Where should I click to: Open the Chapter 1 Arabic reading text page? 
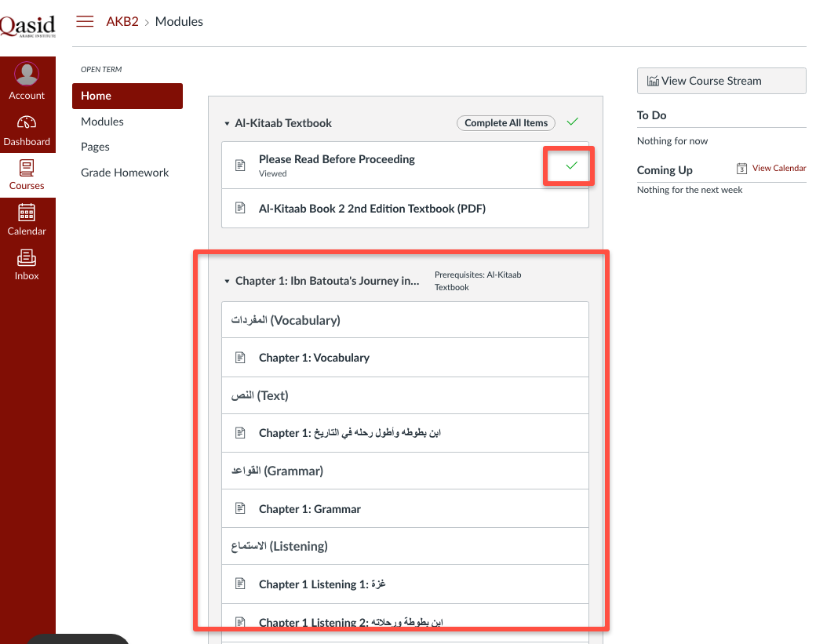(350, 433)
